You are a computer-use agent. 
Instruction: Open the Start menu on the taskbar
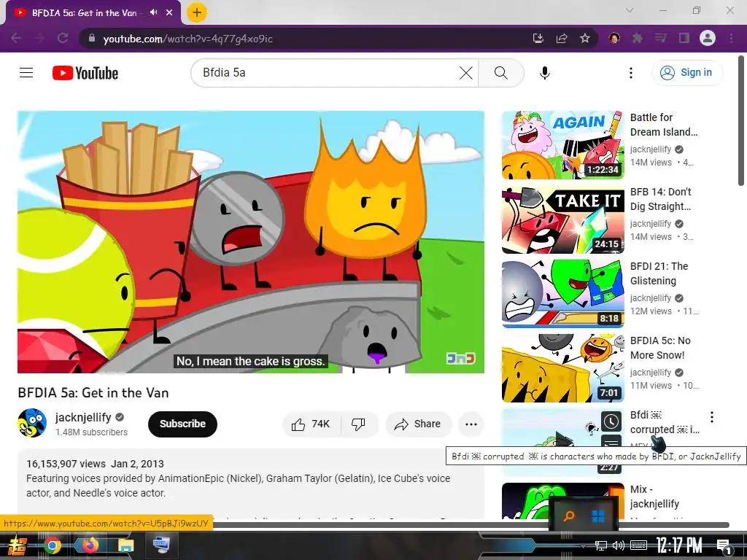point(18,546)
